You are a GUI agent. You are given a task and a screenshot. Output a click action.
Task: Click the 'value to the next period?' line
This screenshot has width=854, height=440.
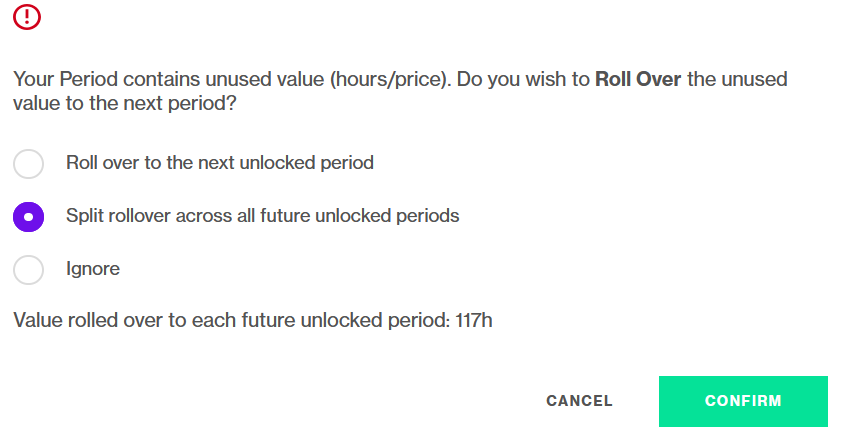click(x=125, y=103)
